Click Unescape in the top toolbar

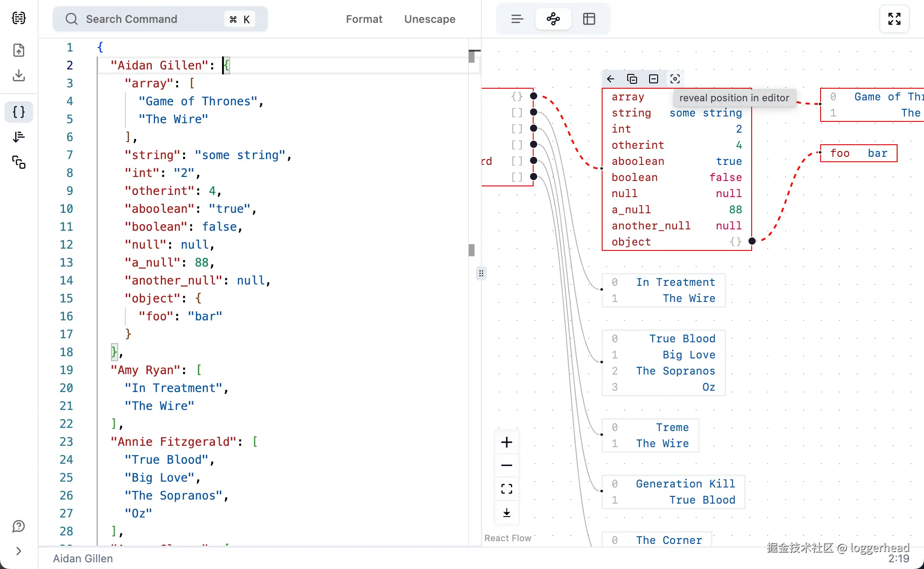click(430, 19)
